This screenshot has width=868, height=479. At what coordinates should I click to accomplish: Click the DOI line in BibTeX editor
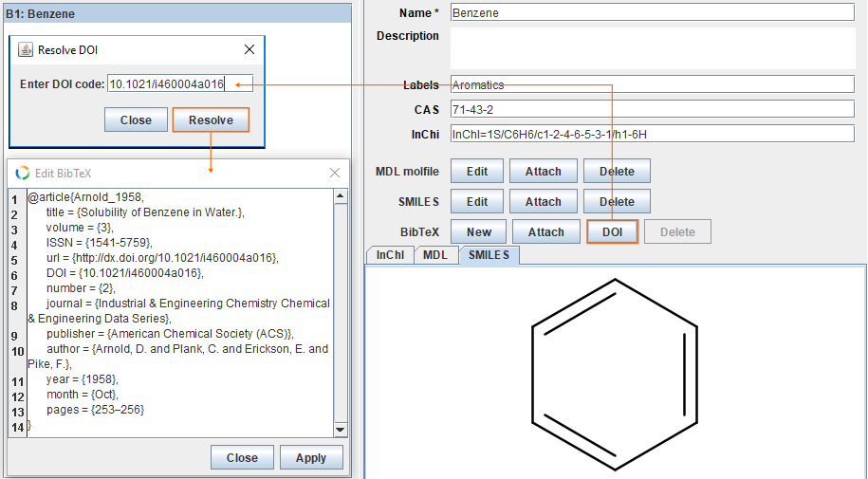coord(124,273)
